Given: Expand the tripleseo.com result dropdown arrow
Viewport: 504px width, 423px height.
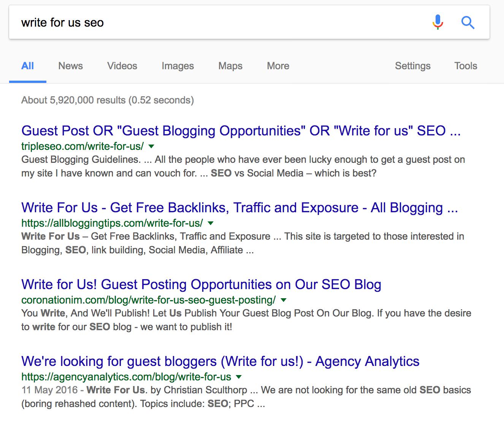Looking at the screenshot, I should pos(151,146).
